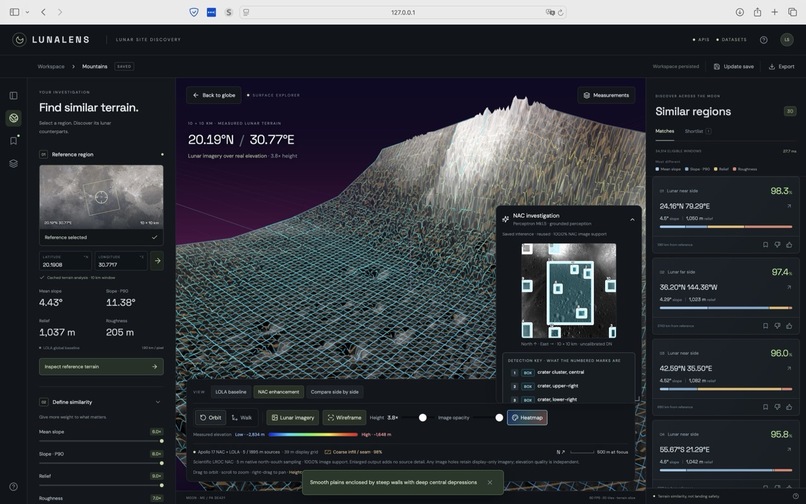This screenshot has width=806, height=504.
Task: Click the info icon in bottom-right status bar
Action: 795,496
